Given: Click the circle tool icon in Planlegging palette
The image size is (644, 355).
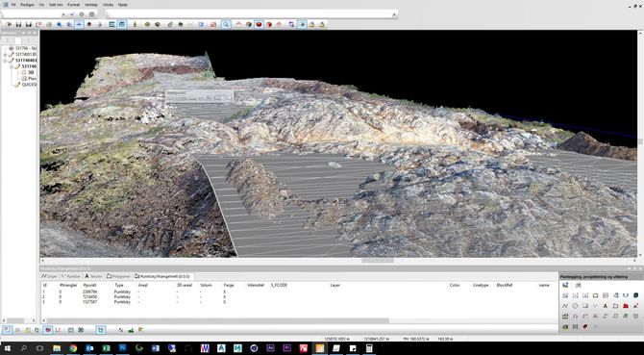Looking at the screenshot, I should pos(575,306).
